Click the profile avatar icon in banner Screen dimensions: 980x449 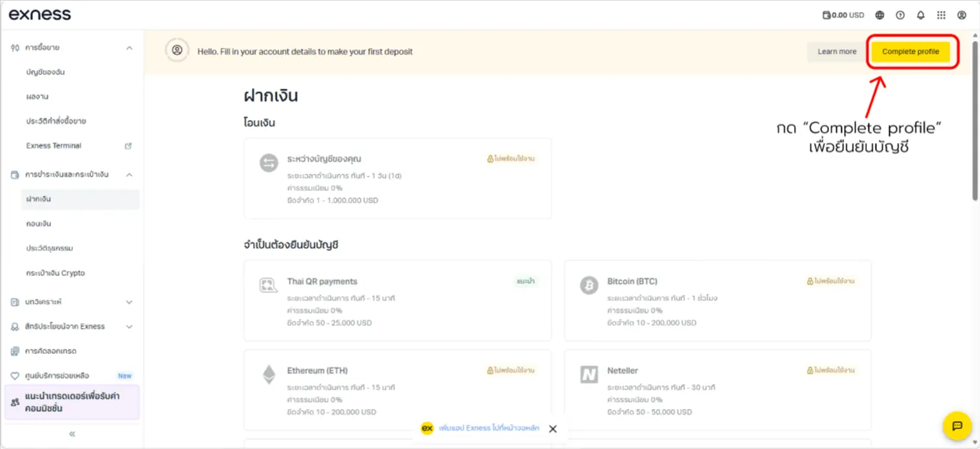point(177,51)
